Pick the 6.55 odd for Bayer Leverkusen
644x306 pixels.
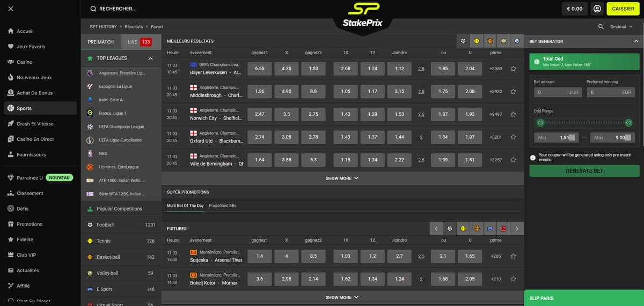tap(260, 69)
